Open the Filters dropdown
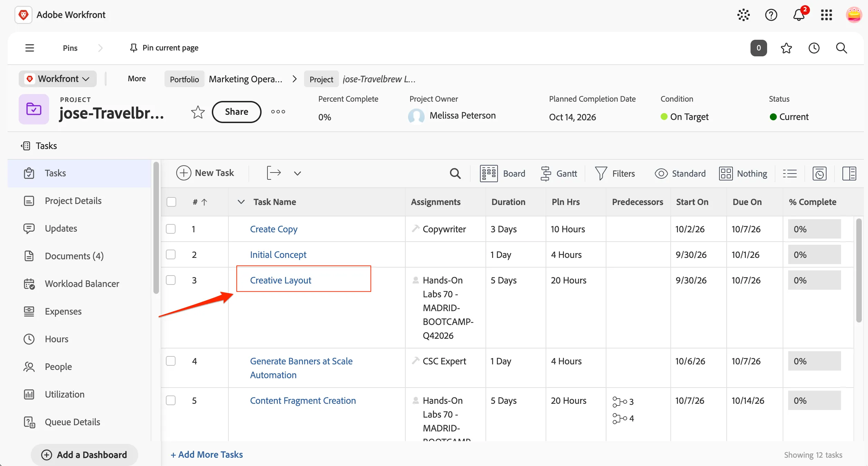This screenshot has width=868, height=466. (615, 173)
